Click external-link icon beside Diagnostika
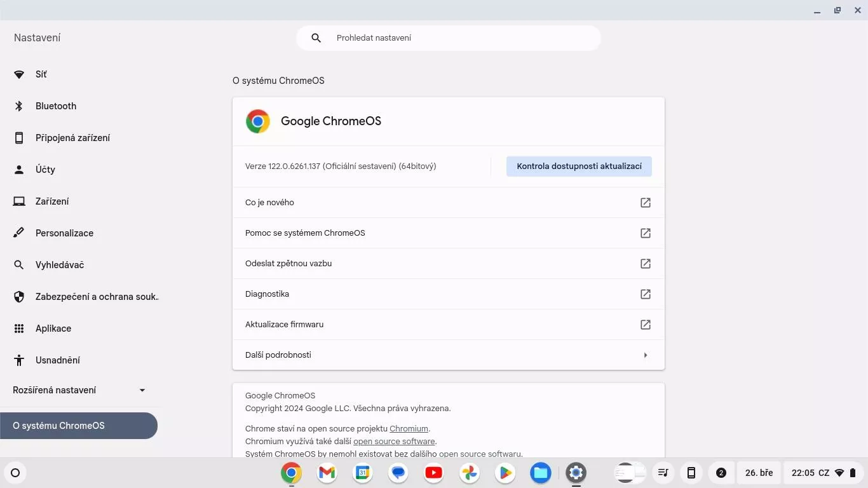The width and height of the screenshot is (868, 488). [x=646, y=294]
